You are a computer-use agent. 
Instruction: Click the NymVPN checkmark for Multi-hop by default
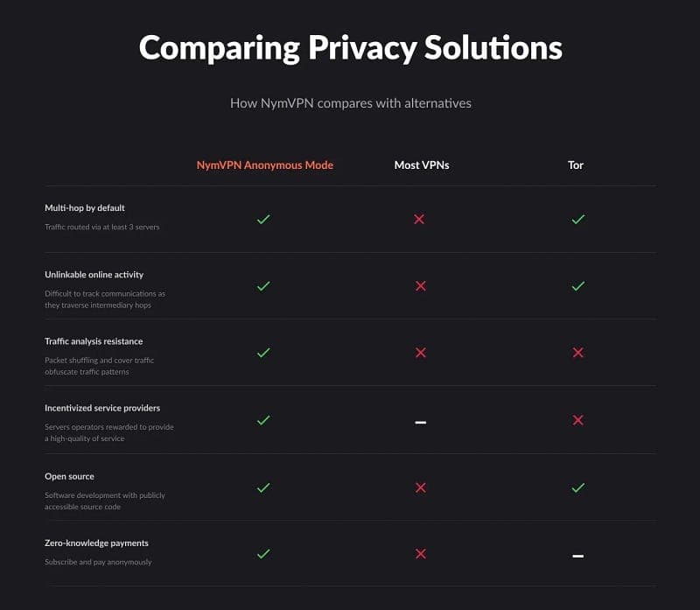[263, 219]
